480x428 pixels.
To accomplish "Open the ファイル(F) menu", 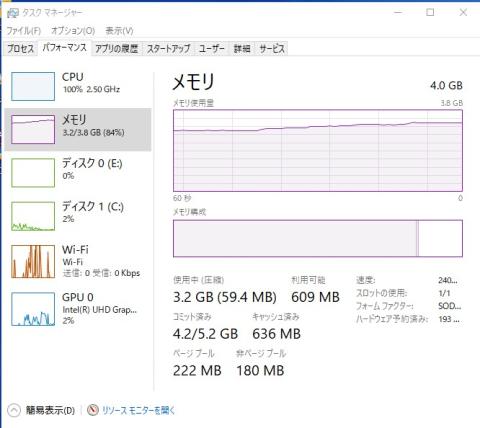I will pos(23,31).
